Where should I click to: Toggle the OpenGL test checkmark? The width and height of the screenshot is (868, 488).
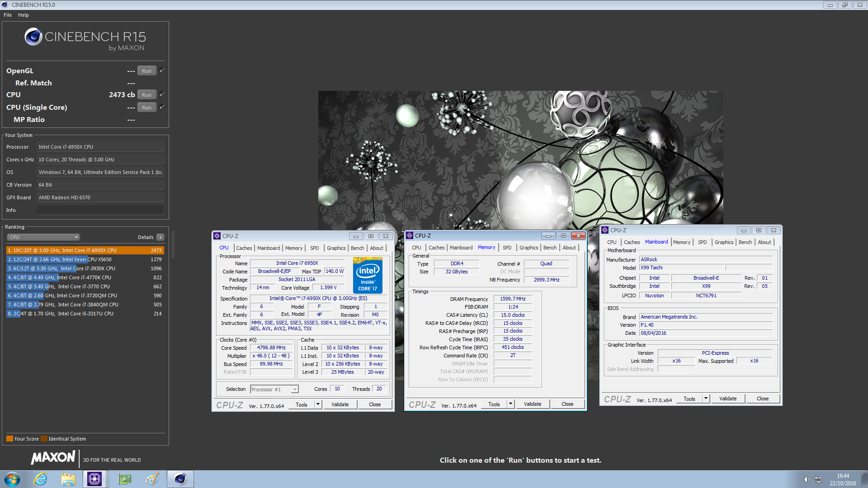[x=162, y=70]
